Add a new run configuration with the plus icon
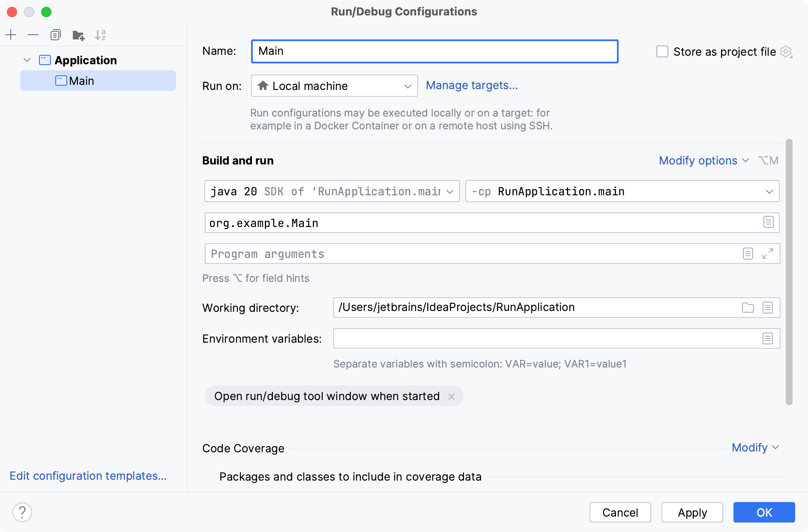The image size is (808, 532). coord(11,35)
